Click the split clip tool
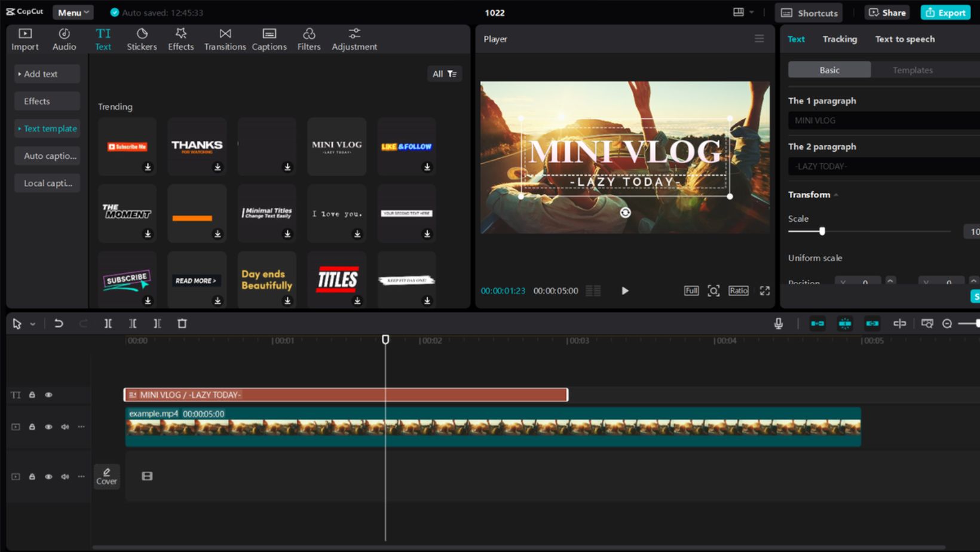980x552 pixels. (x=108, y=323)
